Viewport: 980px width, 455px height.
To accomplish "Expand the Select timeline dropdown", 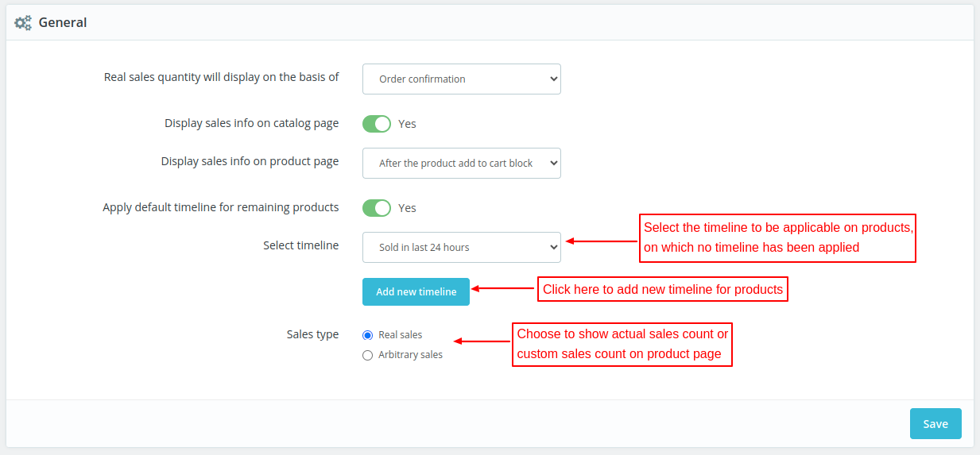I will 461,248.
